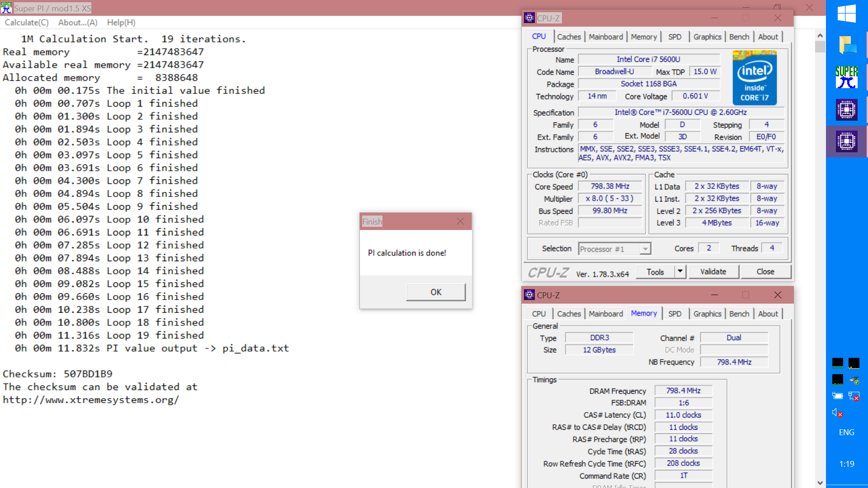Open Caches tab in bottom CPU-Z window
The height and width of the screenshot is (488, 868).
[x=569, y=314]
